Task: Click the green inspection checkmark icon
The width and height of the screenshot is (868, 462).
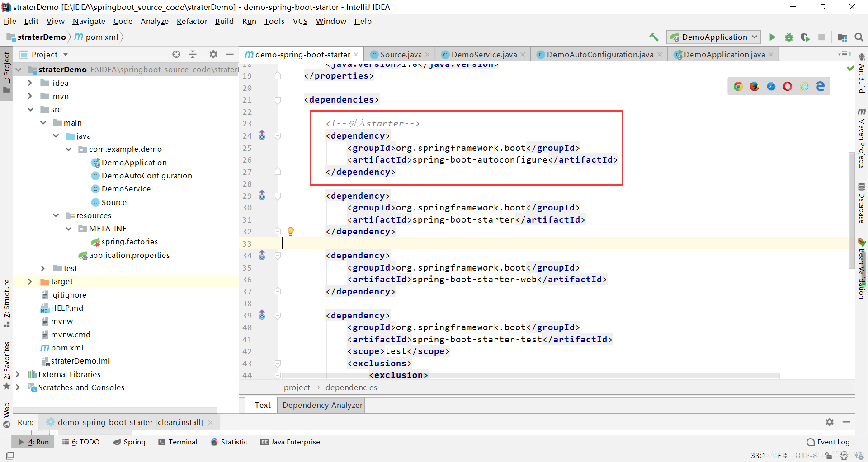Action: coord(850,68)
